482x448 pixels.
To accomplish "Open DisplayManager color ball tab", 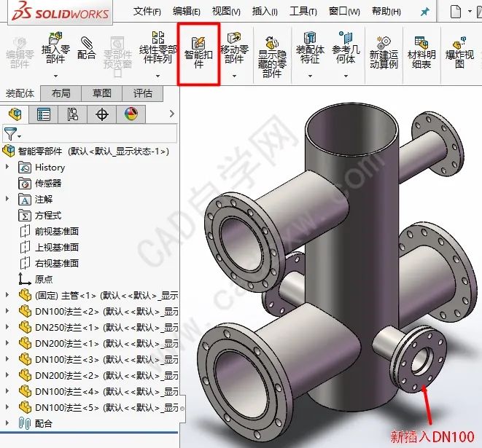I will click(131, 114).
